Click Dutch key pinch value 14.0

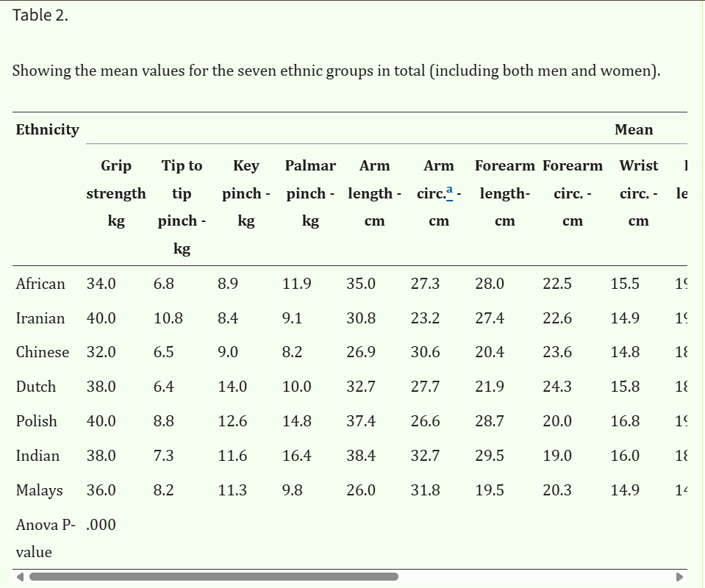[232, 387]
